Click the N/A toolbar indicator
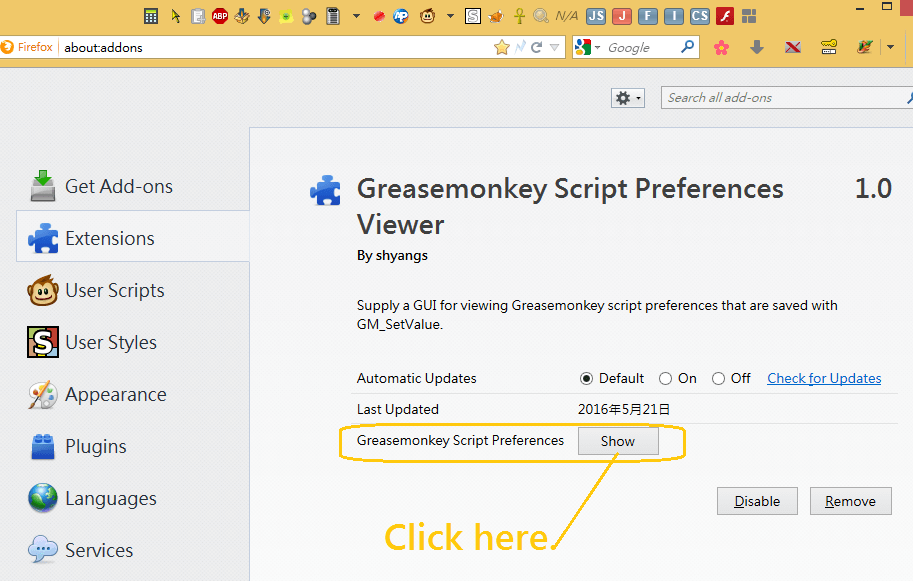The width and height of the screenshot is (913, 581). [567, 16]
